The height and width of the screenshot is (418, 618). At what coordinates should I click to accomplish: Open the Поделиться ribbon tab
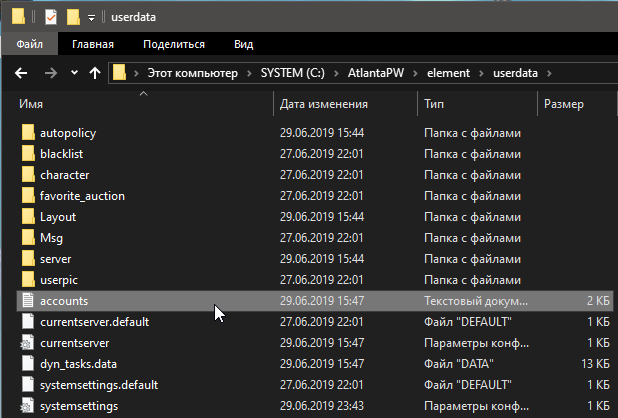pos(174,44)
